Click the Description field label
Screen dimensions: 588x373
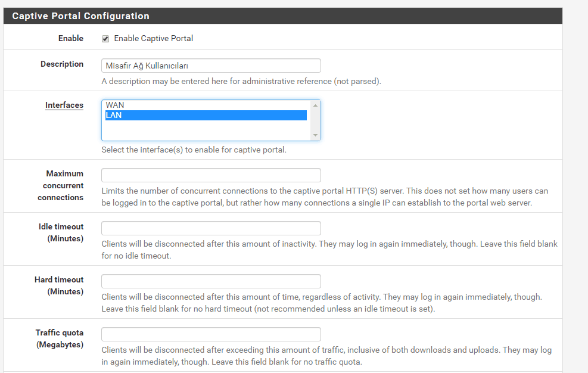click(x=62, y=64)
